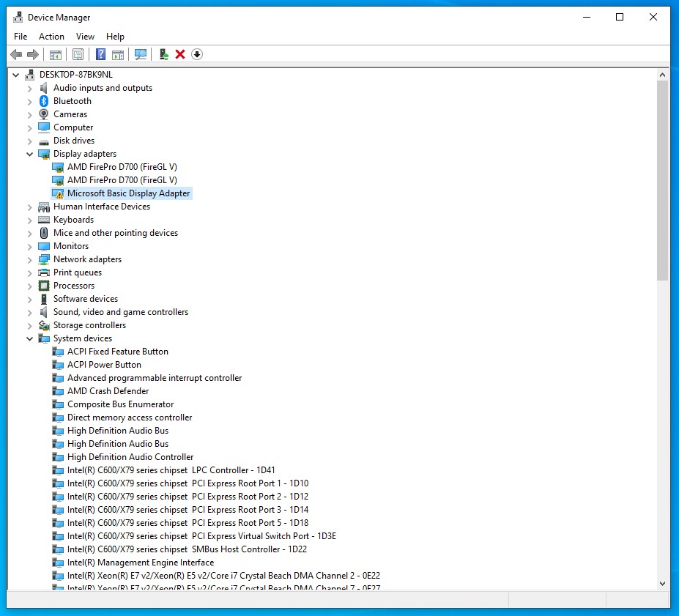Click the Sound, video and game controllers icon

44,312
